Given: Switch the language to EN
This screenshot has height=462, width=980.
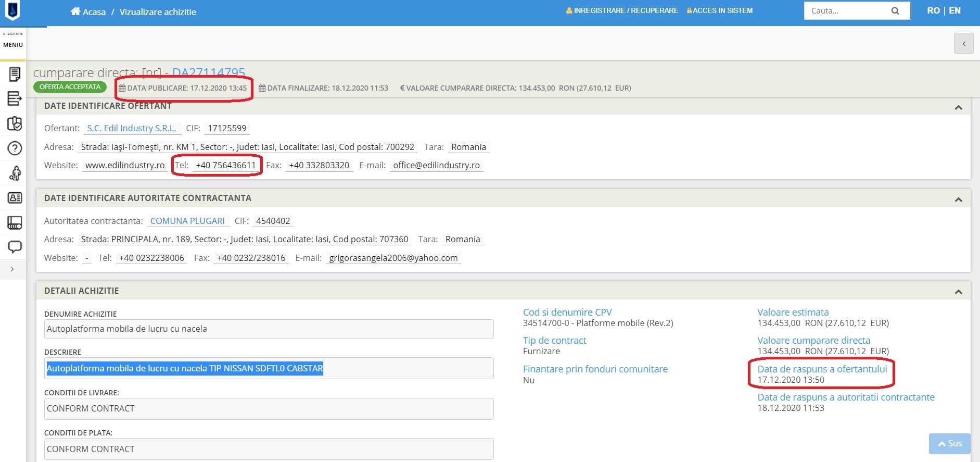Looking at the screenshot, I should pyautogui.click(x=954, y=10).
